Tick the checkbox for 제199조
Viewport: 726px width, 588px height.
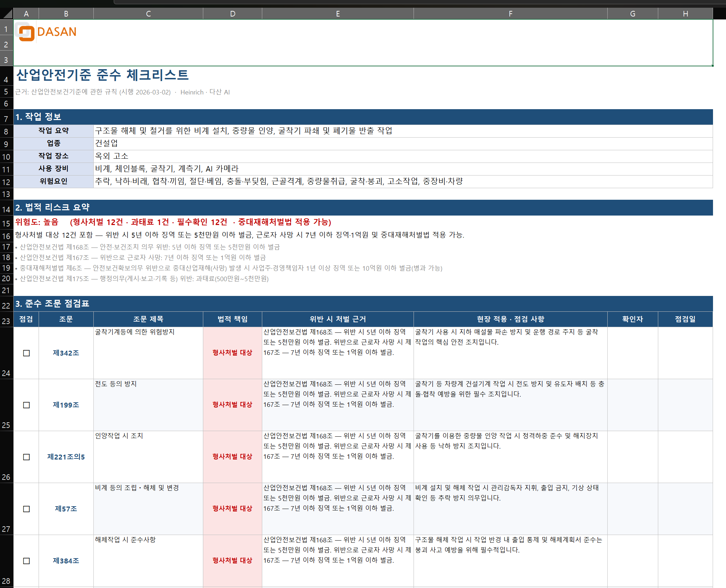26,405
